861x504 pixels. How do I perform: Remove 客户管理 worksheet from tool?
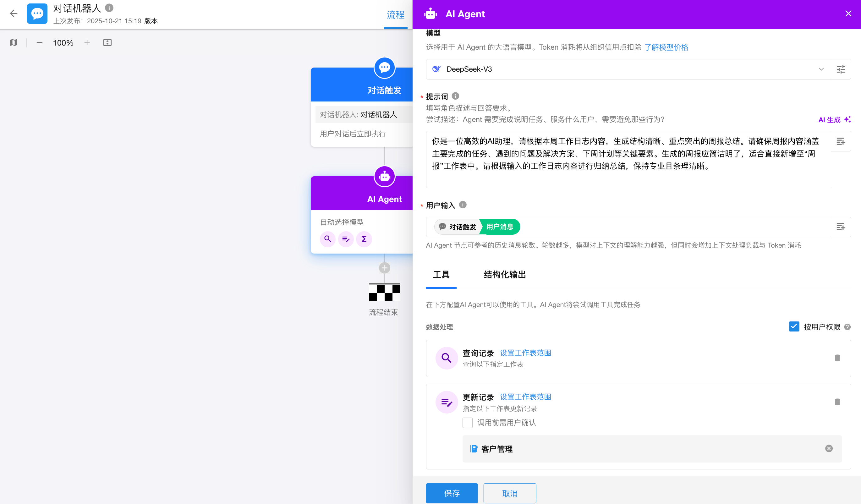click(829, 448)
